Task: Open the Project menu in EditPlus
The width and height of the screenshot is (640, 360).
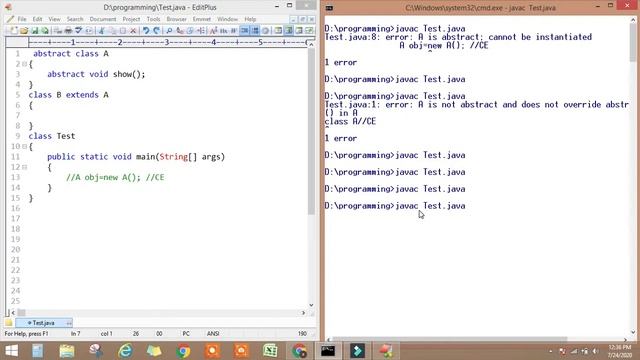Action: 131,19
